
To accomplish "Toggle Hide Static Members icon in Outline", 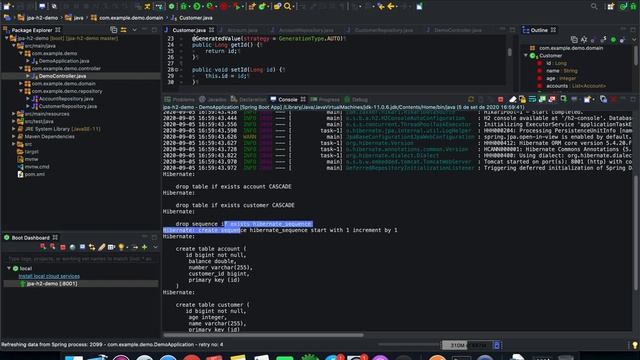I will click(x=603, y=40).
